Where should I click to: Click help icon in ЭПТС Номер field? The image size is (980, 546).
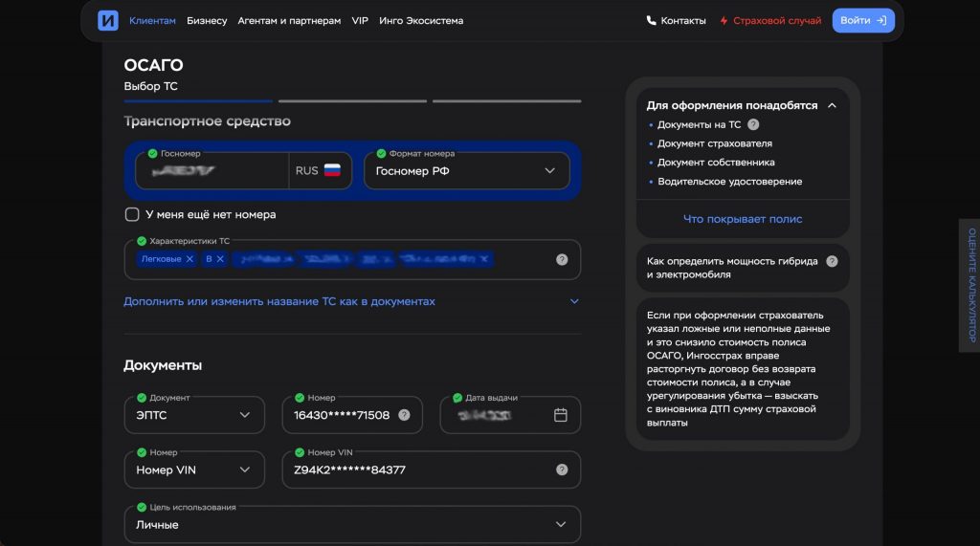coord(404,415)
